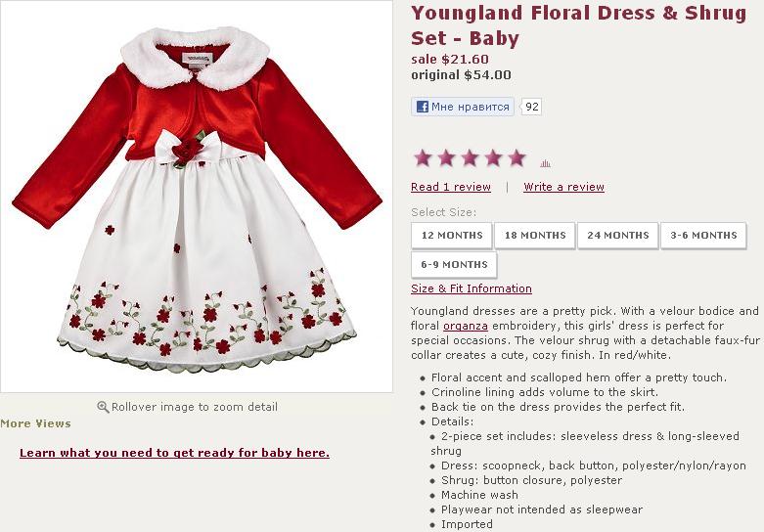Screen dimensions: 764x532
Task: Click the magnifier zoom icon under image
Action: pyautogui.click(x=103, y=407)
